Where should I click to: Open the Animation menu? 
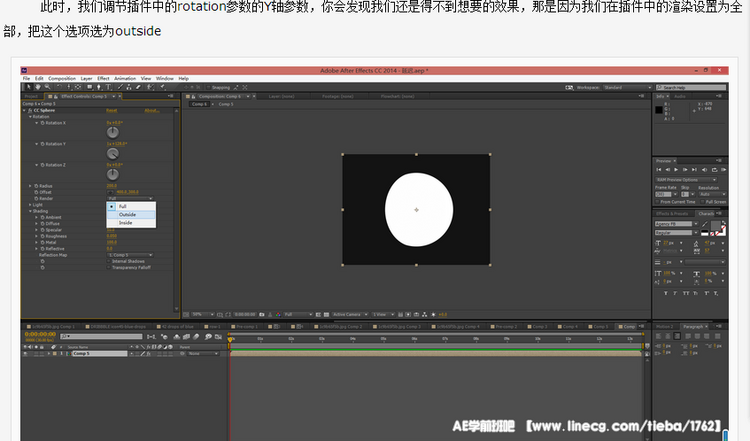(125, 78)
